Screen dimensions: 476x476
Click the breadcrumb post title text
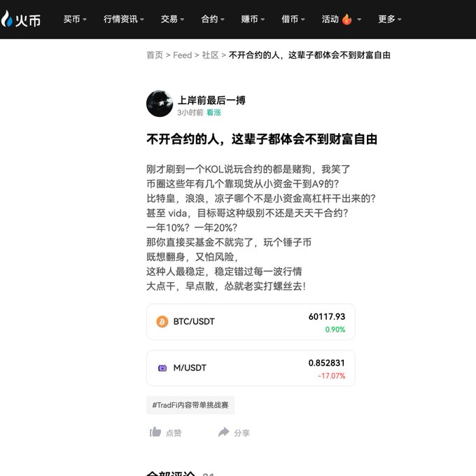pos(309,55)
